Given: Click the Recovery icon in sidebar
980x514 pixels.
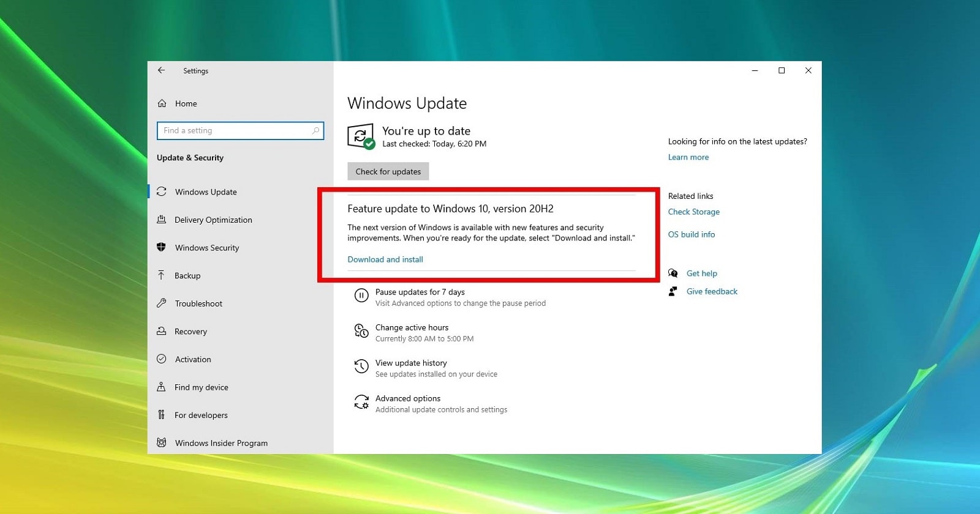Looking at the screenshot, I should [x=162, y=331].
